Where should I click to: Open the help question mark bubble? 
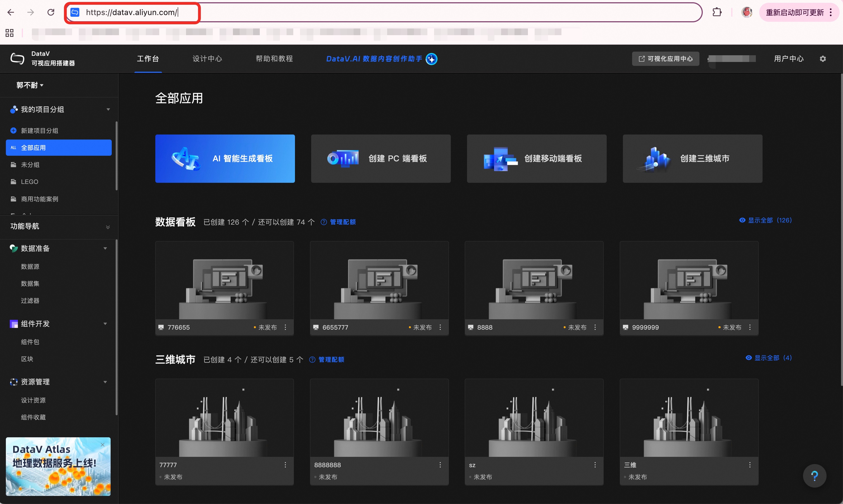pos(814,476)
